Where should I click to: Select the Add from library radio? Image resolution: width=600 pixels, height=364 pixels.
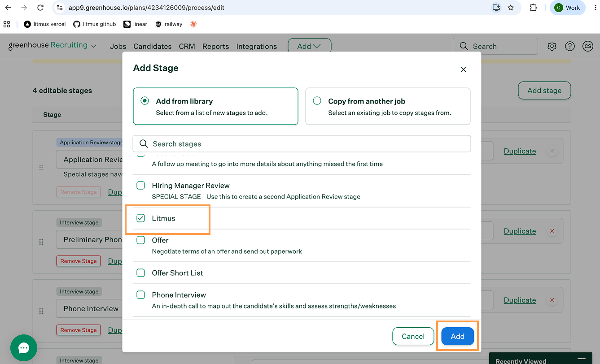[145, 101]
